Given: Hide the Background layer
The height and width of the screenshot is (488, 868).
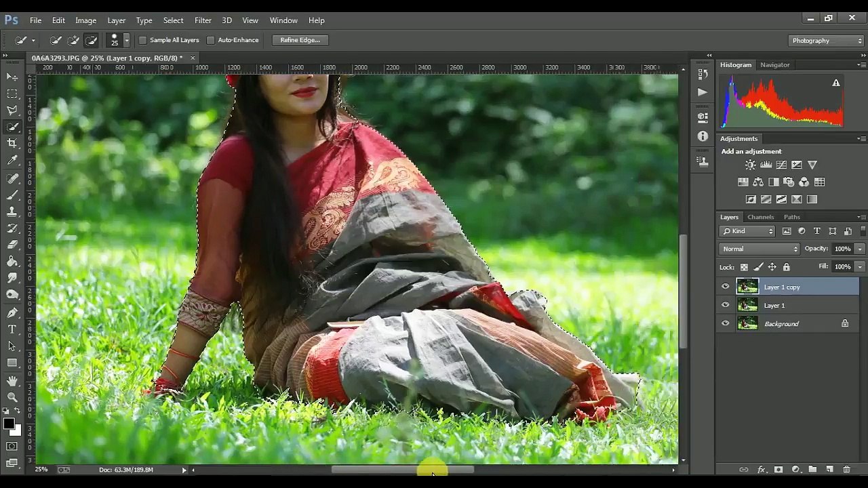Looking at the screenshot, I should point(726,323).
